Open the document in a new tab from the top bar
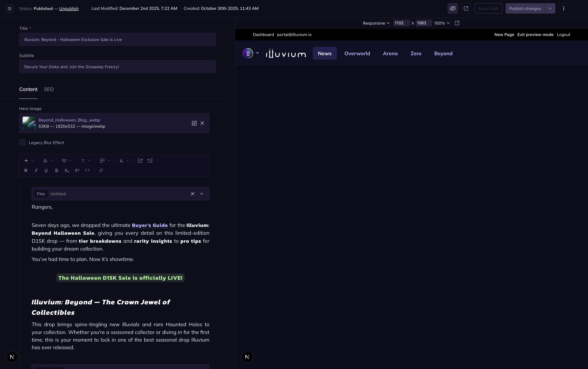This screenshot has width=588, height=369. coord(466,9)
